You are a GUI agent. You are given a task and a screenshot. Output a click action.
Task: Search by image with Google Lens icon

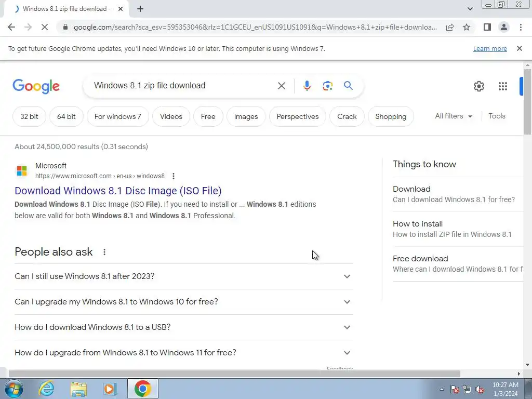point(327,86)
